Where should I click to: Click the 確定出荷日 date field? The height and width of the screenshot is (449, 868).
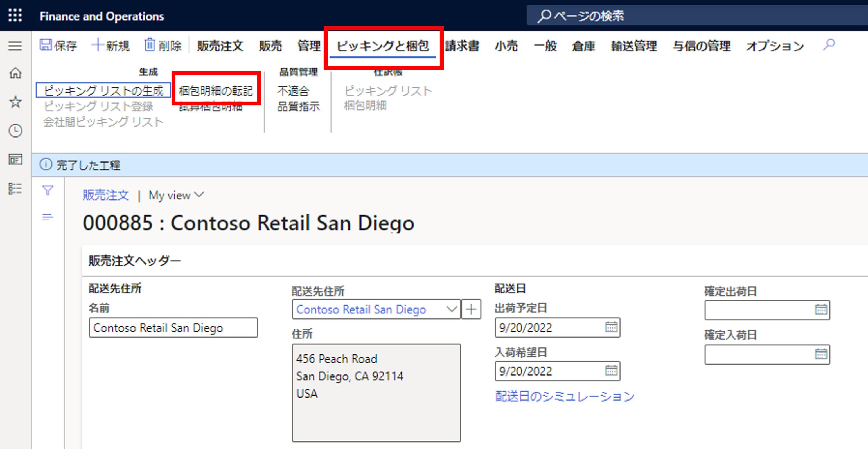[767, 310]
